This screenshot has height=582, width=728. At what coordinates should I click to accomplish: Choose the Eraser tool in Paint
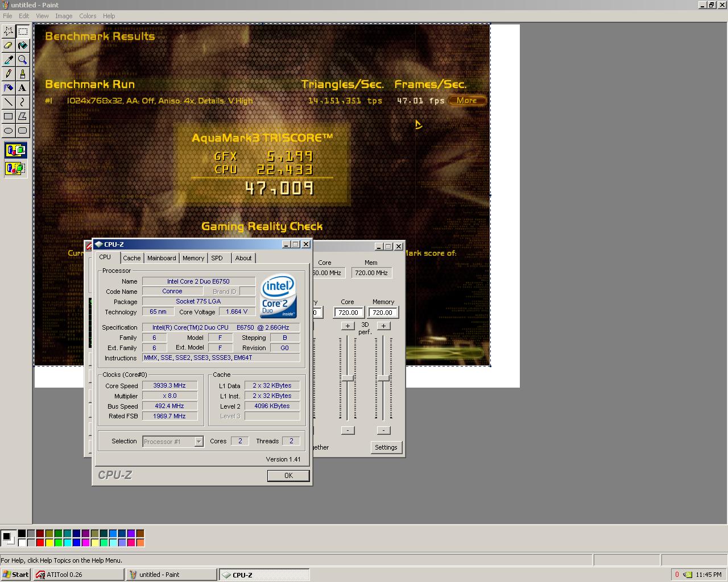tap(9, 45)
